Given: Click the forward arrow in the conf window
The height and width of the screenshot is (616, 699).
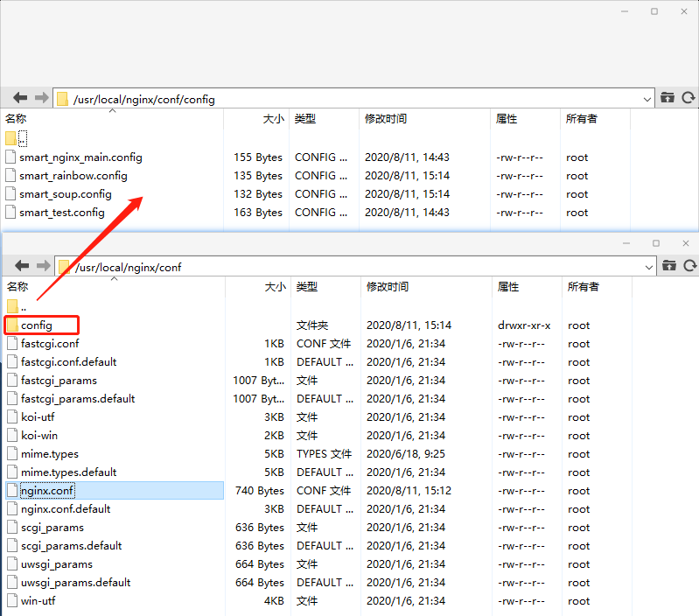Looking at the screenshot, I should [x=43, y=266].
